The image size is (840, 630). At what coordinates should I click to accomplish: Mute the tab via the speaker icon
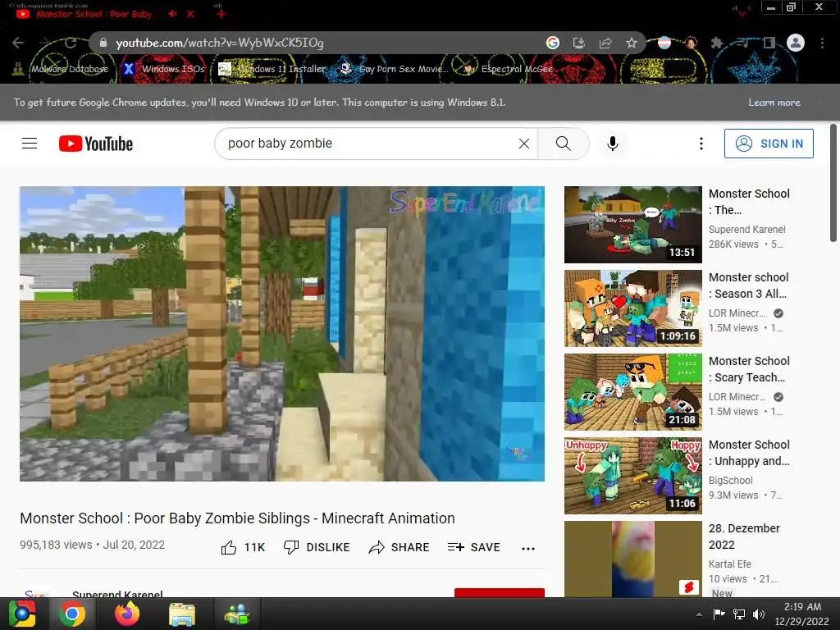(172, 14)
